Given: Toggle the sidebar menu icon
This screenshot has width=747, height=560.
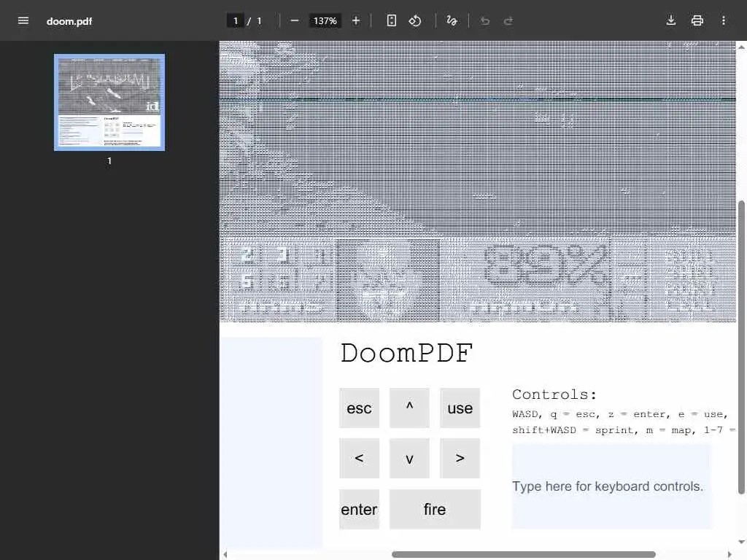Looking at the screenshot, I should click(23, 20).
